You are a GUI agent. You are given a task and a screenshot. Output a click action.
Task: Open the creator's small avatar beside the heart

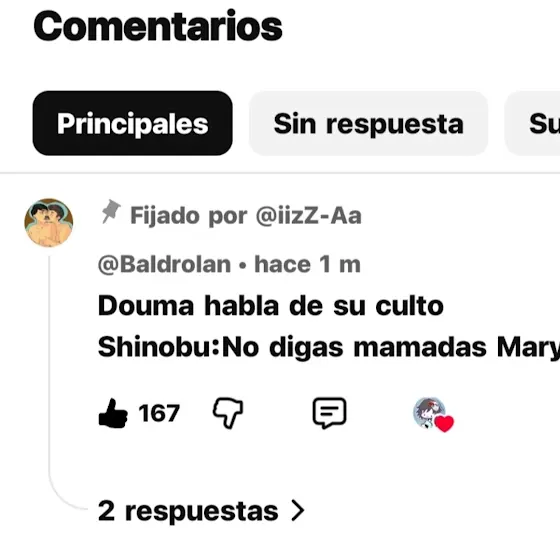pos(429,412)
